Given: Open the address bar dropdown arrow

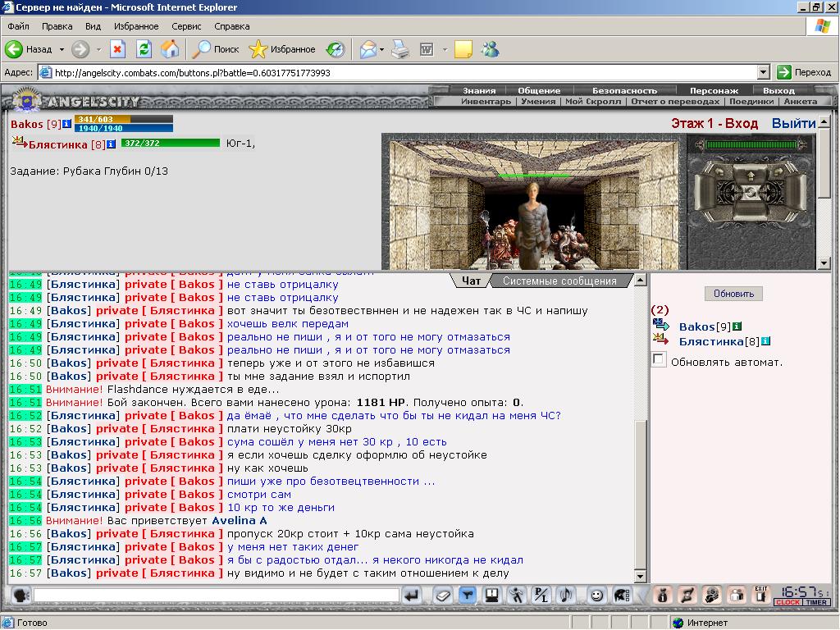Looking at the screenshot, I should (764, 72).
